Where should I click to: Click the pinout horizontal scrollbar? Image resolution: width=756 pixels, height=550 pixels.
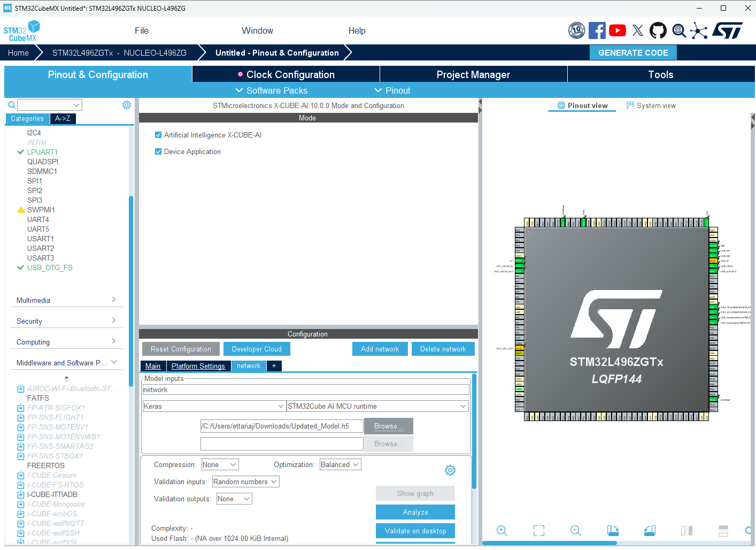550,543
